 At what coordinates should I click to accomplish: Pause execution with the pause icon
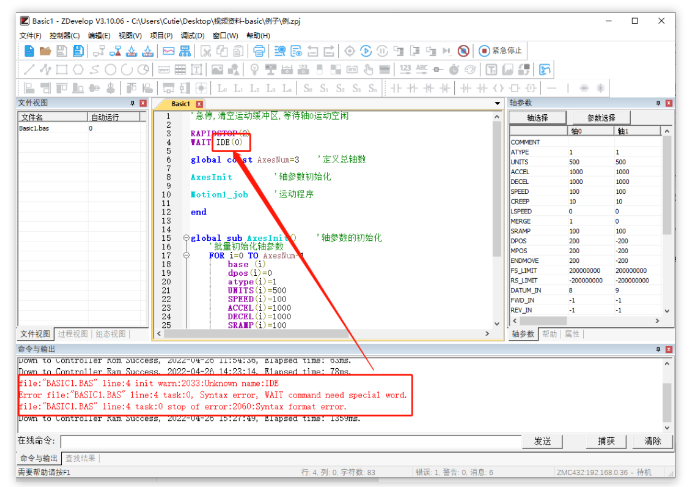[x=382, y=51]
